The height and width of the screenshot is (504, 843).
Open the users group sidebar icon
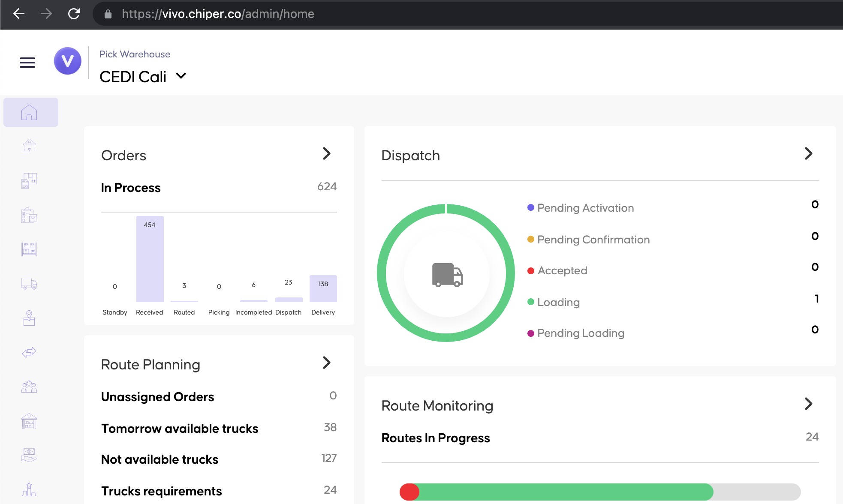(29, 387)
